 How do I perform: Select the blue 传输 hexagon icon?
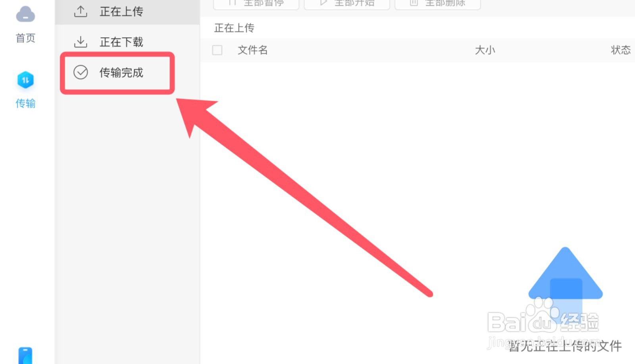[x=25, y=80]
